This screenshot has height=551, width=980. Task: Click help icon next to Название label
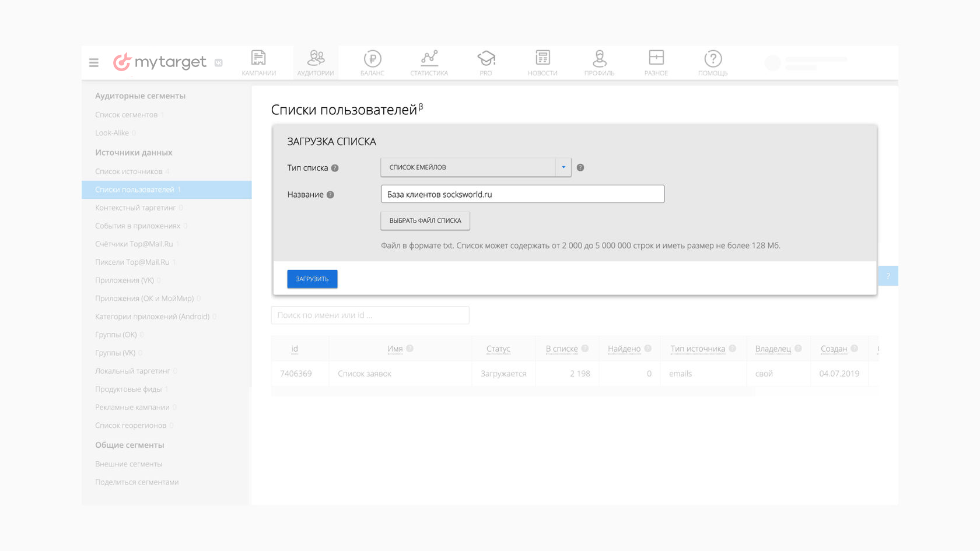330,195
